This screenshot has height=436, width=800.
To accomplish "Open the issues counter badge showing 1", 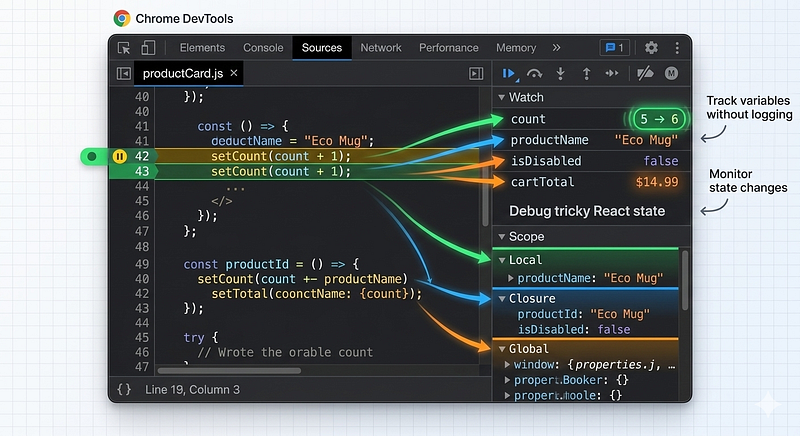I will click(614, 48).
